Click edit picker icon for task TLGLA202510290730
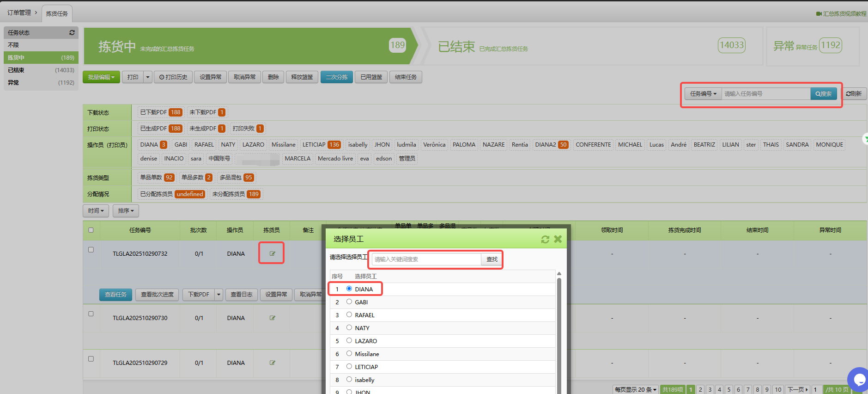This screenshot has width=868, height=394. 272,318
